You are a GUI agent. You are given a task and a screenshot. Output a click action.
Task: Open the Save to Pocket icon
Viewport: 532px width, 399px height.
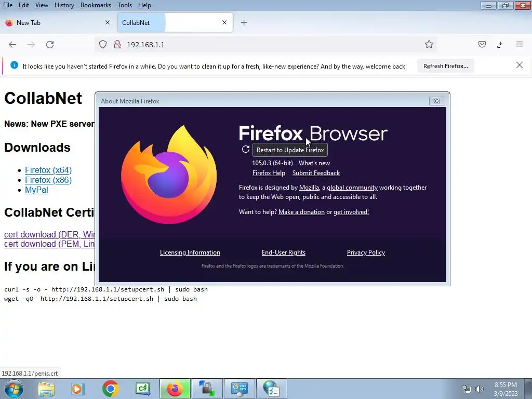(x=482, y=45)
